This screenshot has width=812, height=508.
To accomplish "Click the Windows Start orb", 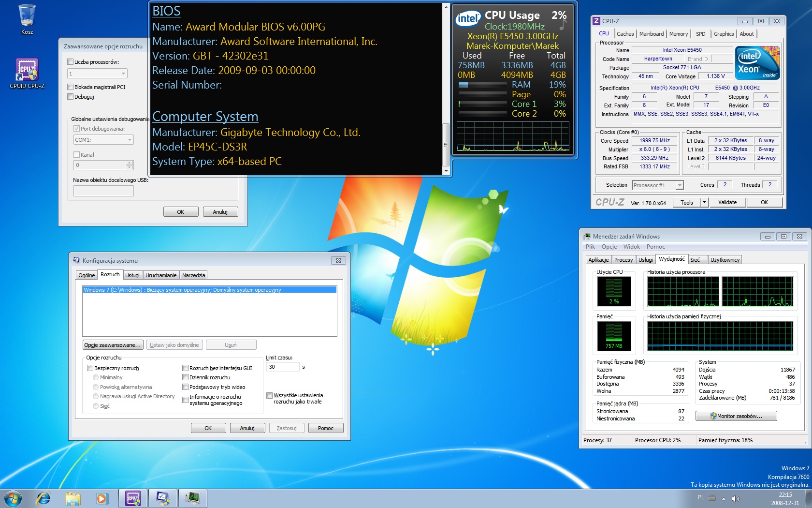I will tap(13, 498).
